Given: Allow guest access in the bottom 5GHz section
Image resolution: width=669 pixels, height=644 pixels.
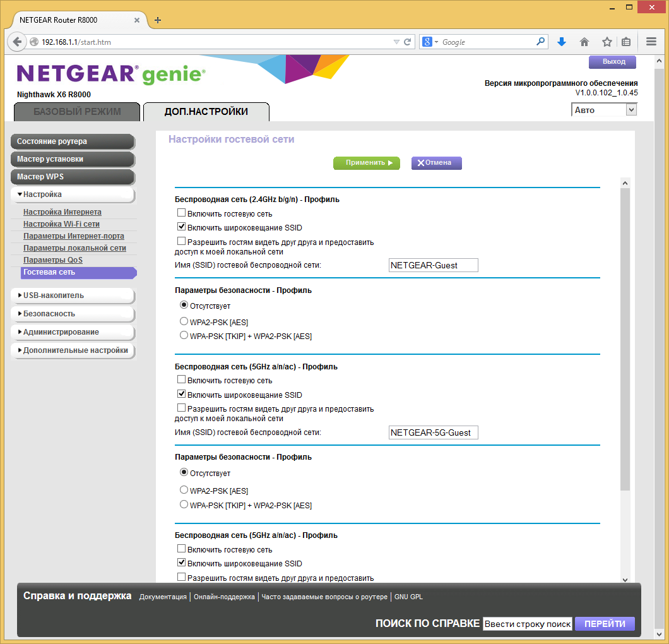Looking at the screenshot, I should point(181,577).
